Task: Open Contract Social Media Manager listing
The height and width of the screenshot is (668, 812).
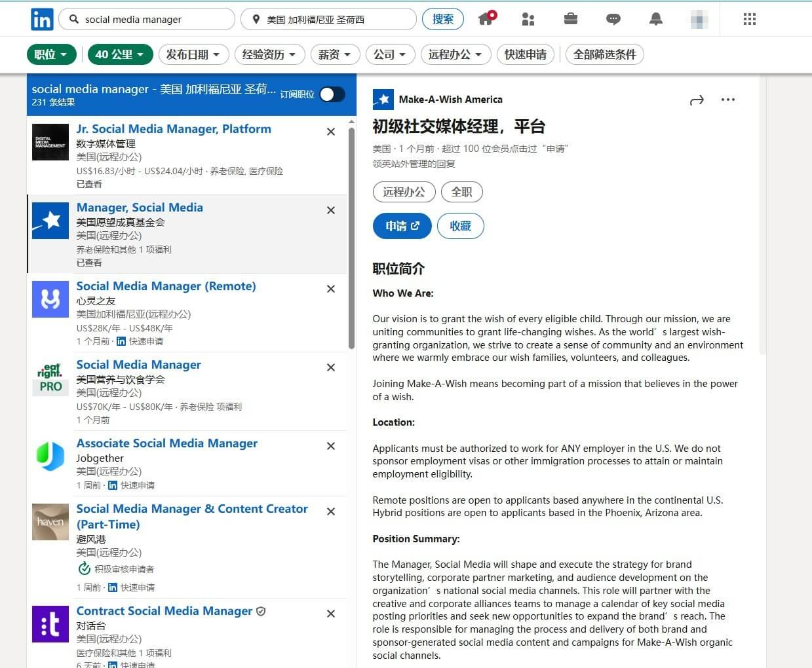Action: click(x=164, y=611)
